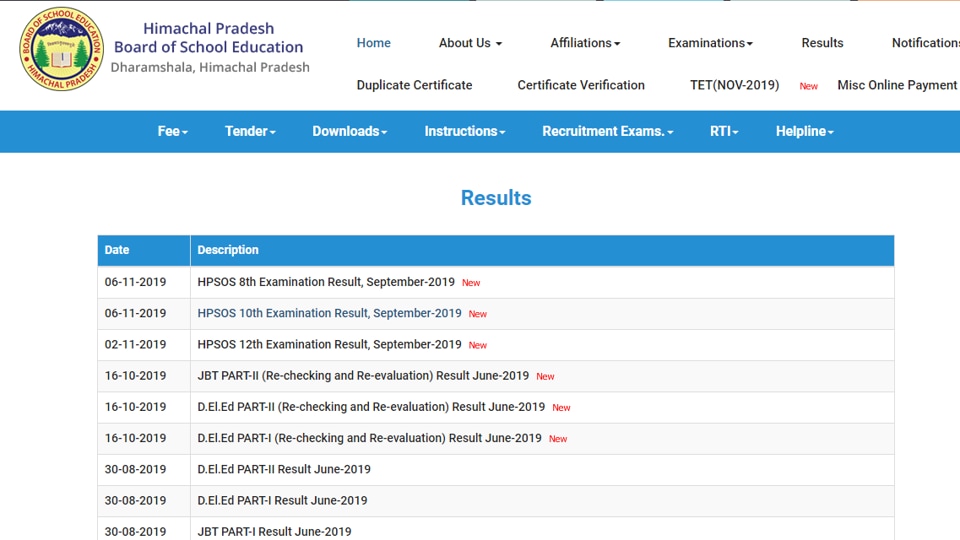Viewport: 960px width, 540px height.
Task: Expand the Instructions menu
Action: pyautogui.click(x=465, y=132)
